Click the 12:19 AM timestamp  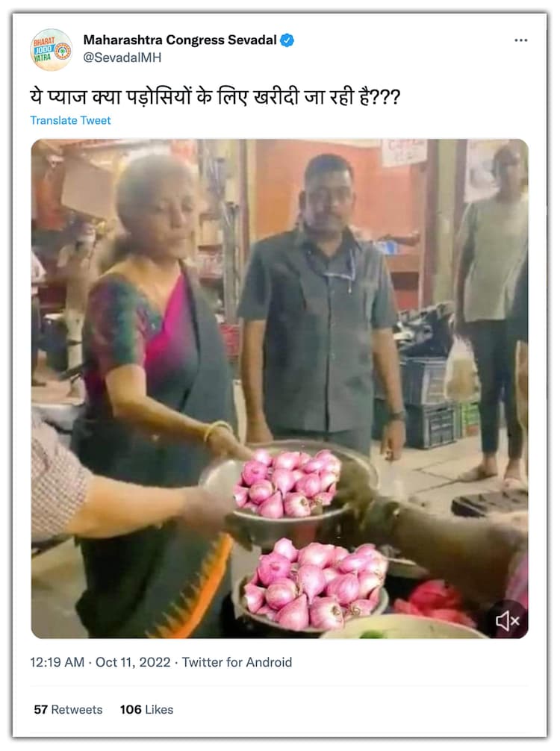56,662
